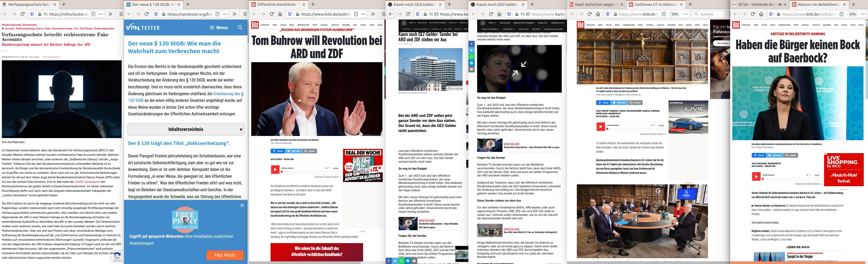Show more toolbar items in Buhrow window
The height and width of the screenshot is (264, 868).
(x=373, y=14)
